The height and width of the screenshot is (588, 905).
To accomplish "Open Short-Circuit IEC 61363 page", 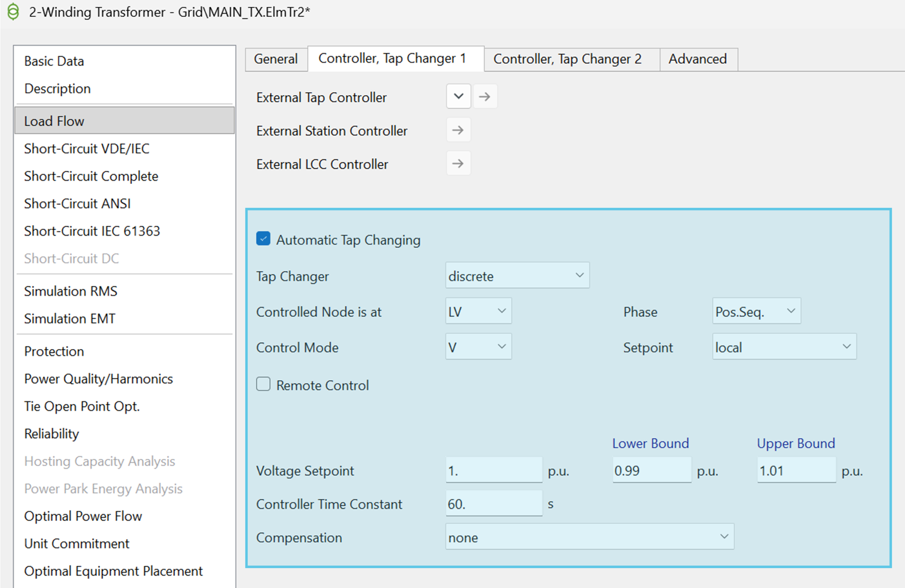I will [124, 231].
